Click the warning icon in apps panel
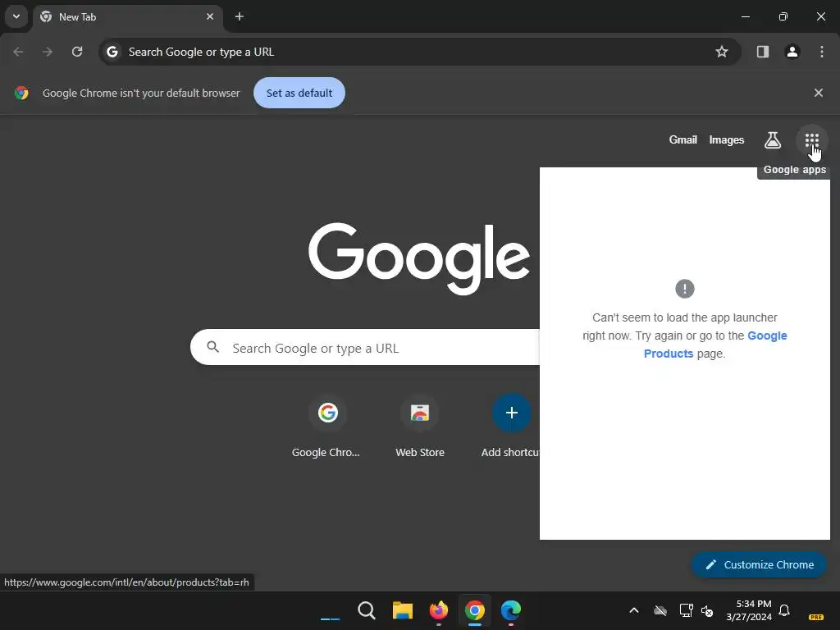This screenshot has width=840, height=630. pos(685,289)
